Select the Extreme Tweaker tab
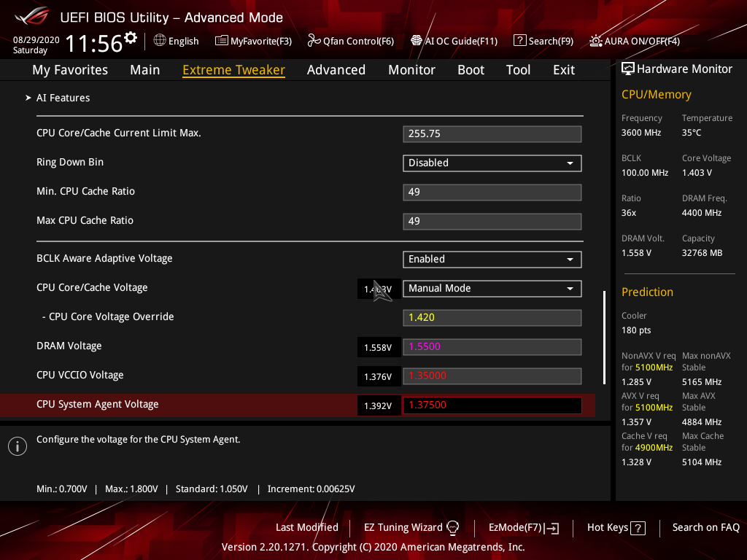Viewport: 747px width, 560px height. (234, 69)
